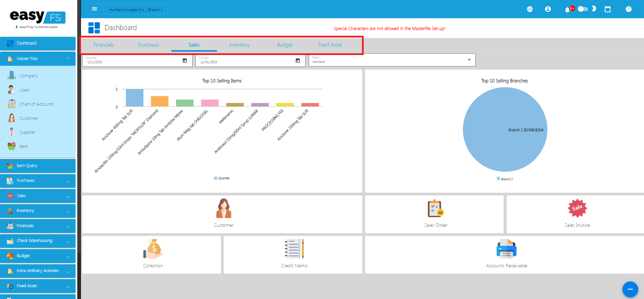Viewport: 644px width, 299px height.
Task: Collapse the Master Files section
Action: [38, 58]
